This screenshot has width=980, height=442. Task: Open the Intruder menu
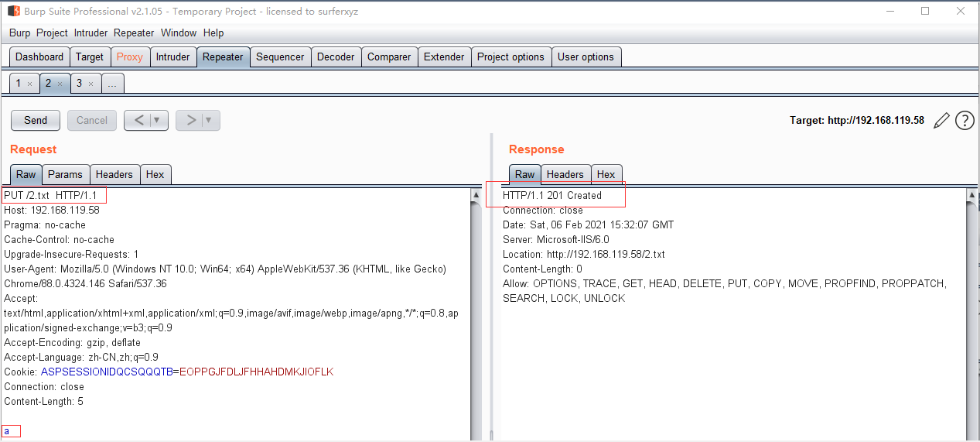91,33
